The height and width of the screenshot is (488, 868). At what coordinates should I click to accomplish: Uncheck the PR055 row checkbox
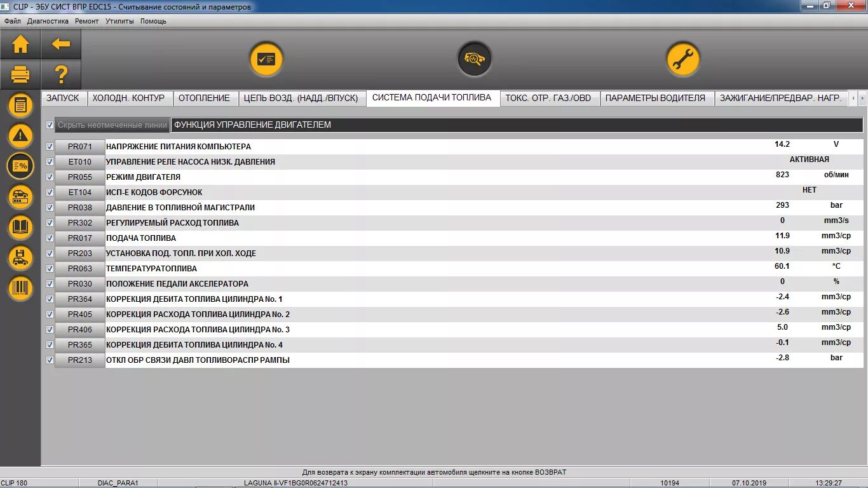[x=50, y=177]
